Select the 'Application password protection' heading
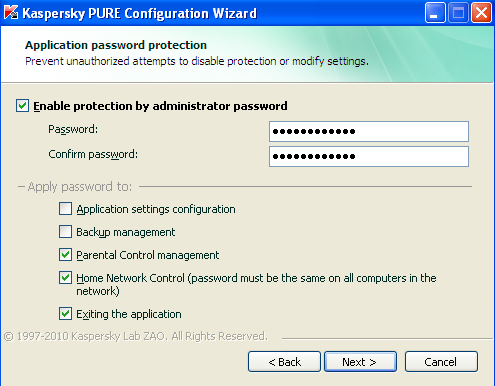 116,45
